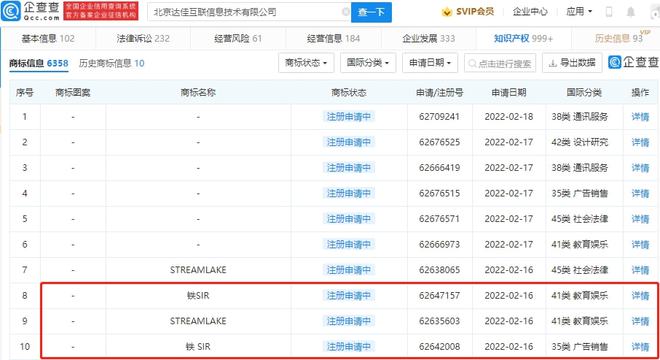Viewport: 660px width, 360px height.
Task: Click the 申请日期 column header
Action: [508, 92]
